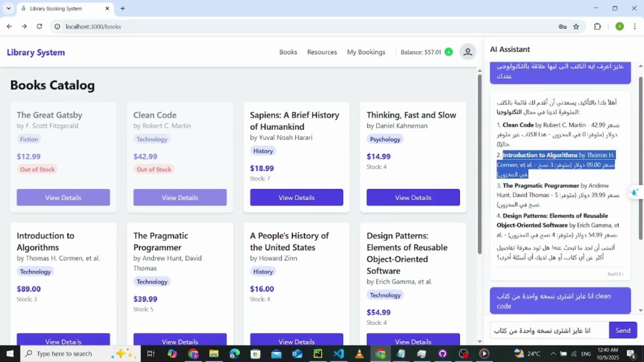View Details for A People's History
The image size is (644, 362).
(297, 339)
